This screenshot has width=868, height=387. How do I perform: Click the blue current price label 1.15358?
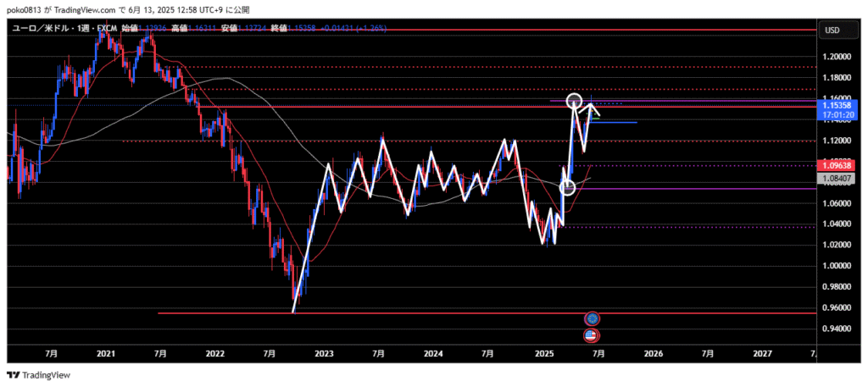coord(836,106)
